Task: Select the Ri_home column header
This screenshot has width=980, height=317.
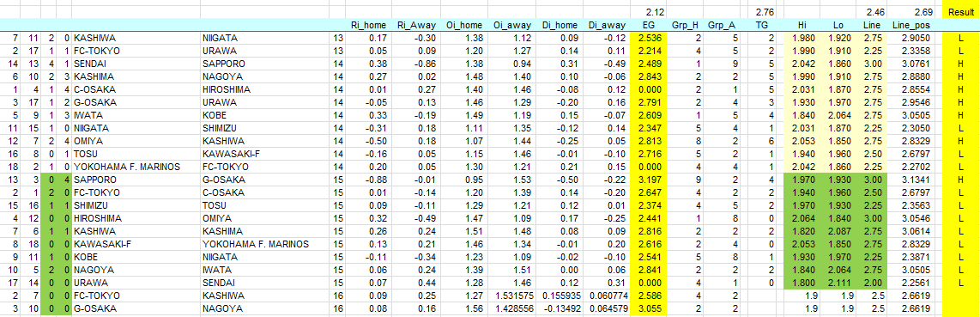Action: coord(369,25)
